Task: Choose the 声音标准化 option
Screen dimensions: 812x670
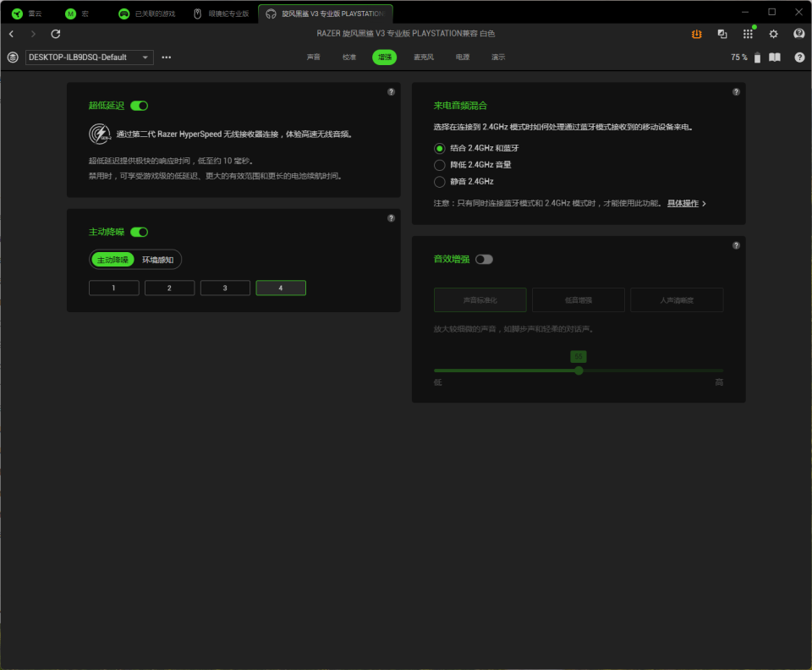Action: 480,299
